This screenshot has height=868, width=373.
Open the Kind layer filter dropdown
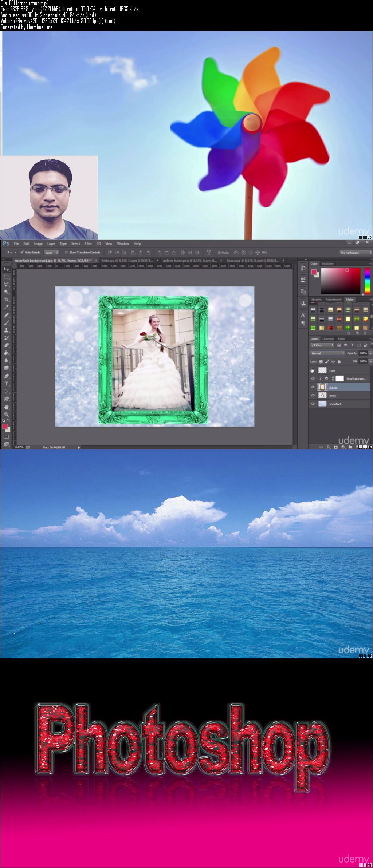coord(322,345)
